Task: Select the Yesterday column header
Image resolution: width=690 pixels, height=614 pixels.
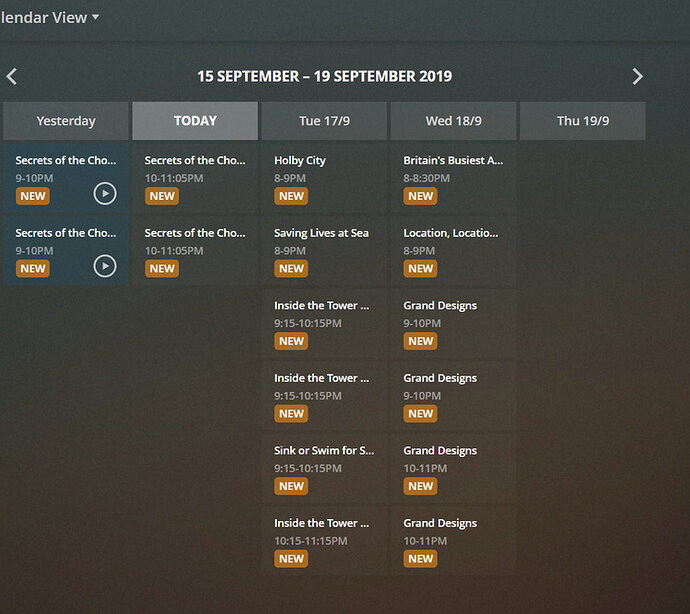Action: pyautogui.click(x=66, y=121)
